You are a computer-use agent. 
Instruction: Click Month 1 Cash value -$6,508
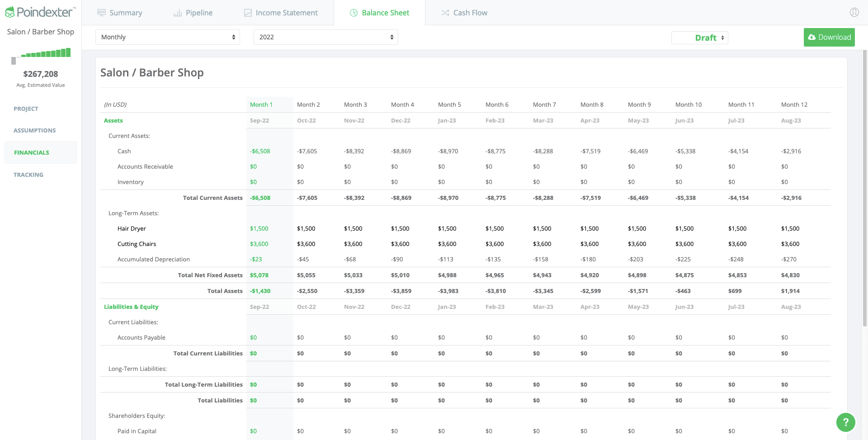260,151
